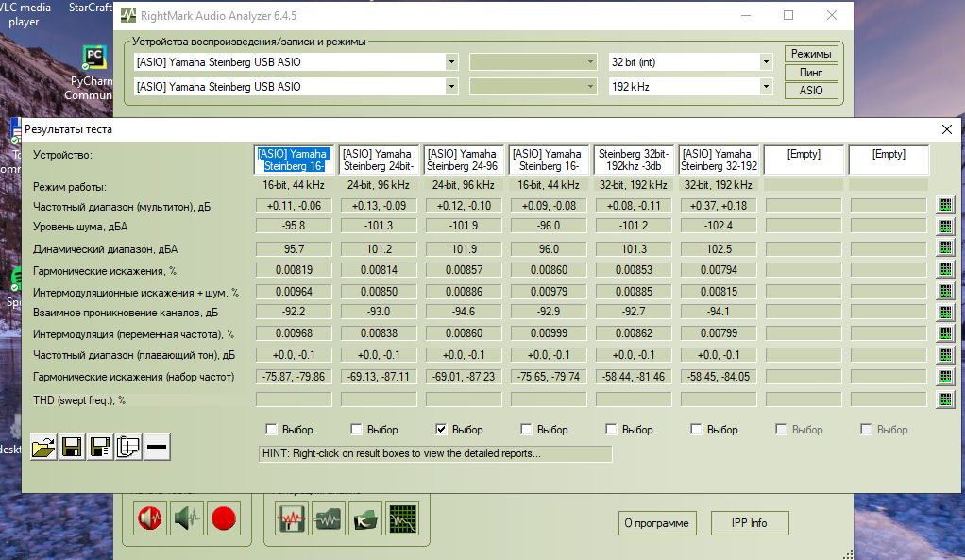This screenshot has width=965, height=560.
Task: Click analyze WAV green waveform folder icon
Action: (328, 518)
